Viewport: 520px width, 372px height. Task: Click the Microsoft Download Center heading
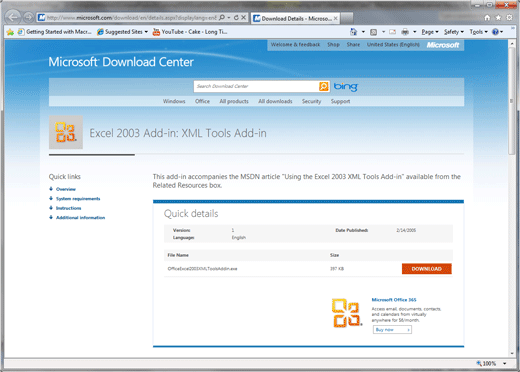tap(121, 62)
